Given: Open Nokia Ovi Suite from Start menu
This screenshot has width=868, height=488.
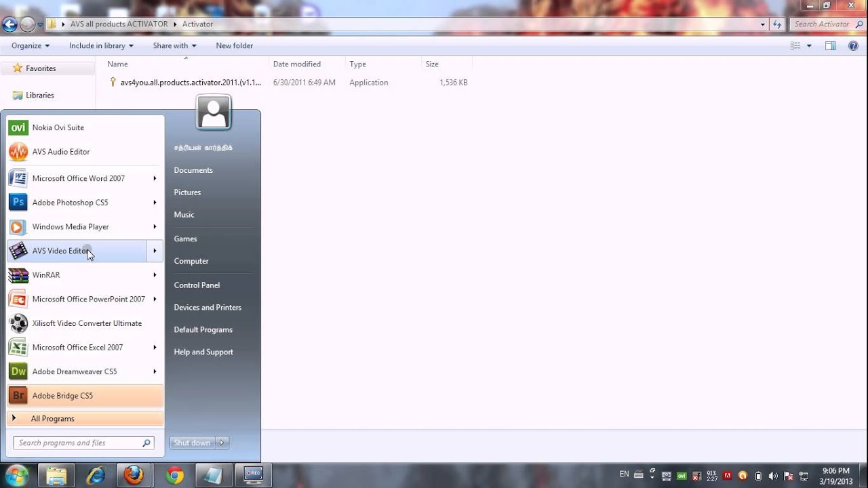Looking at the screenshot, I should click(85, 127).
